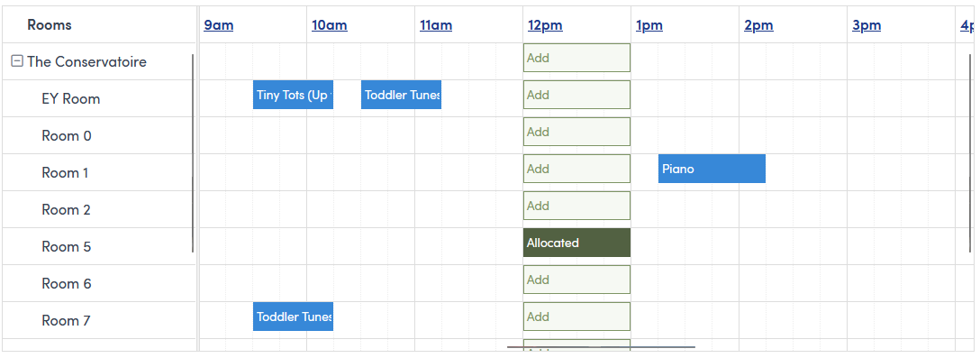Open the 12pm time header link
Viewport: 980px width, 358px height.
545,25
